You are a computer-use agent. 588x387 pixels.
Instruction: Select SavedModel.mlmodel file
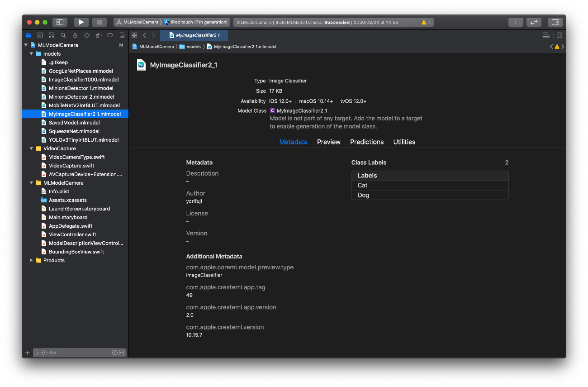(74, 123)
